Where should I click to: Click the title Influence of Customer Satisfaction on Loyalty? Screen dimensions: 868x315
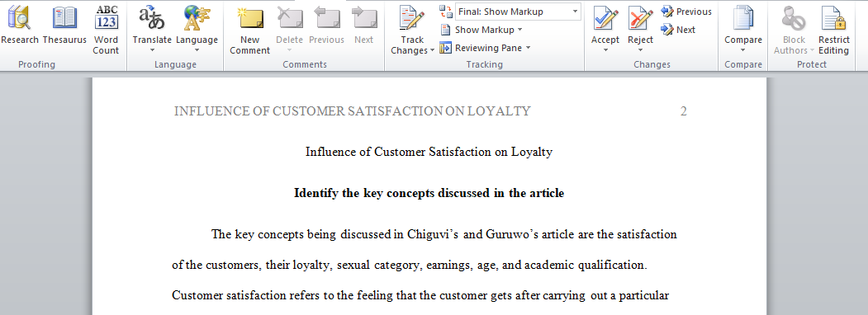coord(429,152)
